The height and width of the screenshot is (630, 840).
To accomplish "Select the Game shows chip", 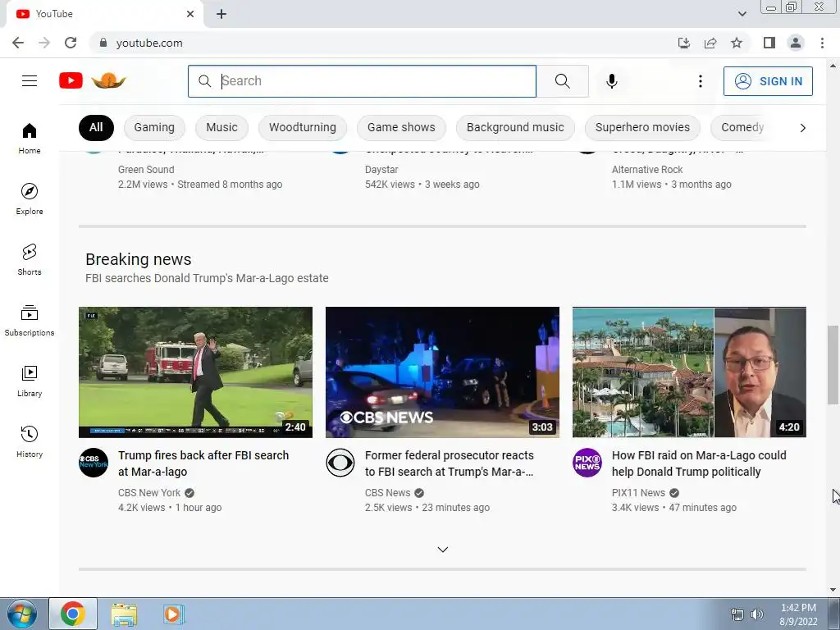I will coord(401,127).
